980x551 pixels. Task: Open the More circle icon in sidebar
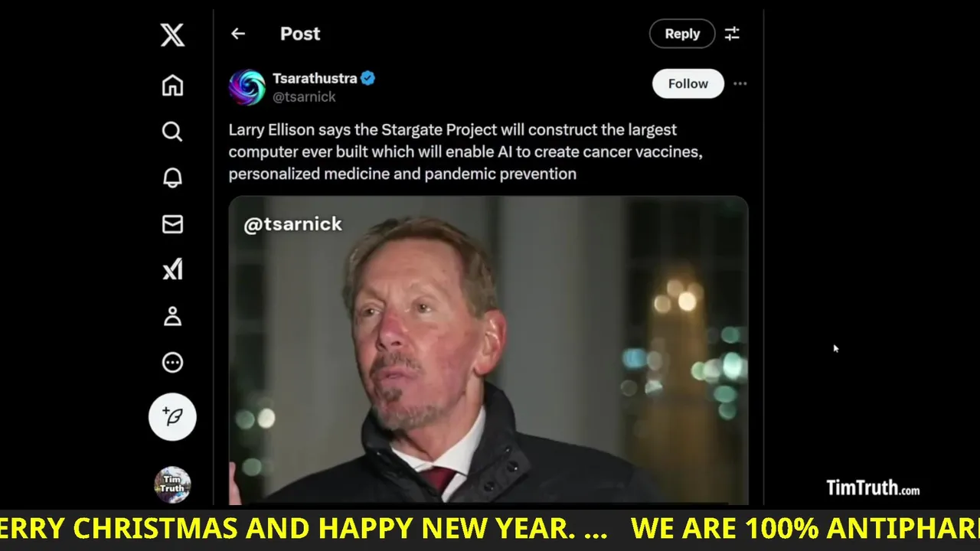[172, 362]
